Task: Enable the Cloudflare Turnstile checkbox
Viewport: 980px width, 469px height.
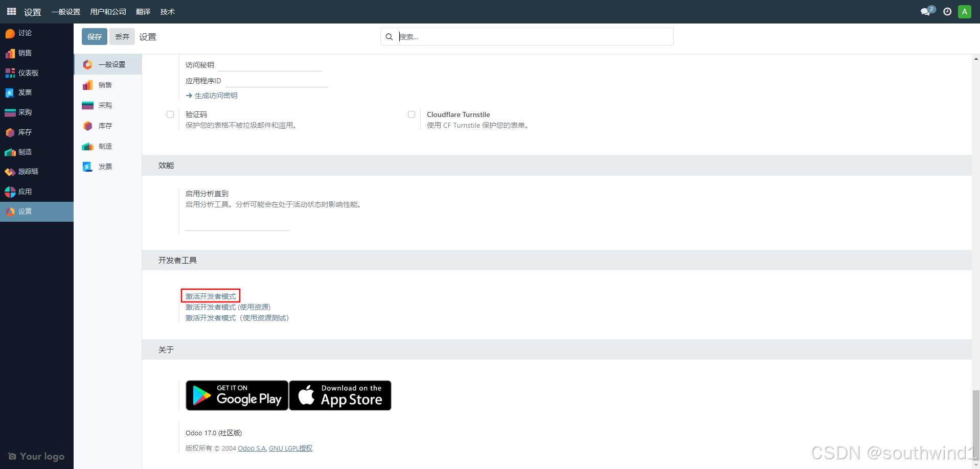Action: (x=412, y=114)
